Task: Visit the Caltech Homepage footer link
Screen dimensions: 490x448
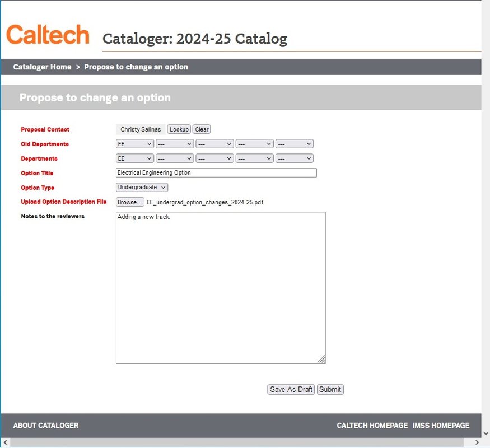Action: pos(372,426)
